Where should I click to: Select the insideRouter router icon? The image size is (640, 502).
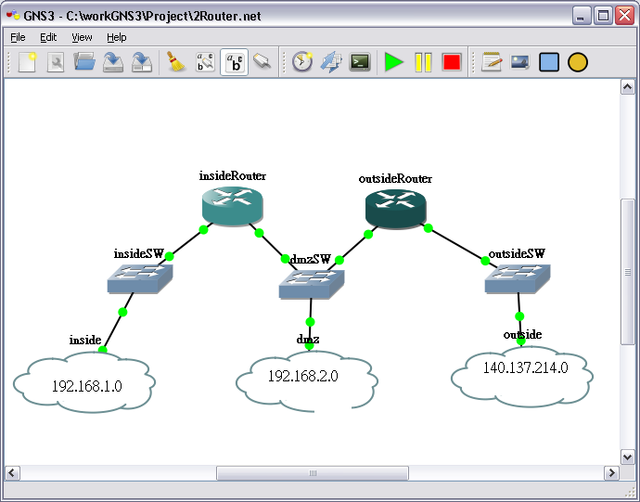[x=232, y=206]
